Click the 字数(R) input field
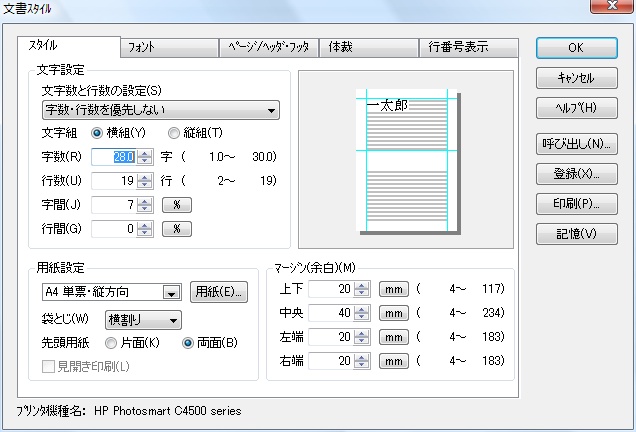The image size is (636, 432). pyautogui.click(x=114, y=157)
